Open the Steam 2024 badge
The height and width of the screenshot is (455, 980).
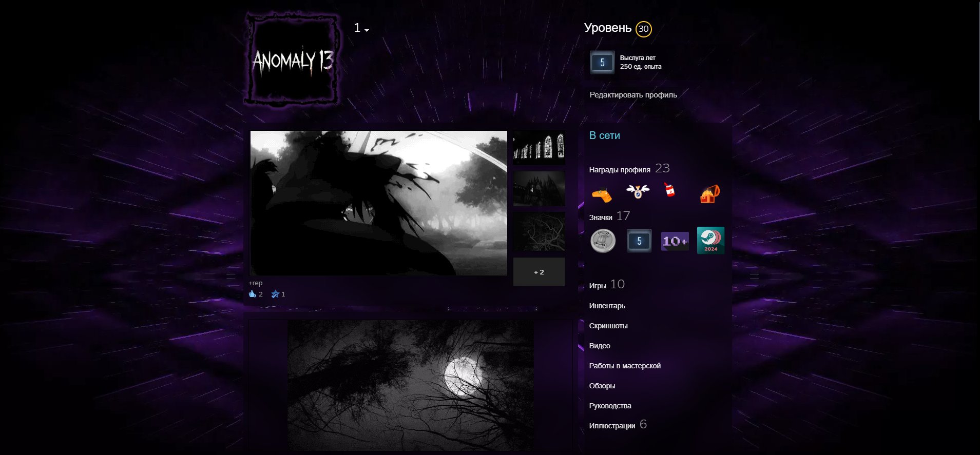tap(710, 241)
